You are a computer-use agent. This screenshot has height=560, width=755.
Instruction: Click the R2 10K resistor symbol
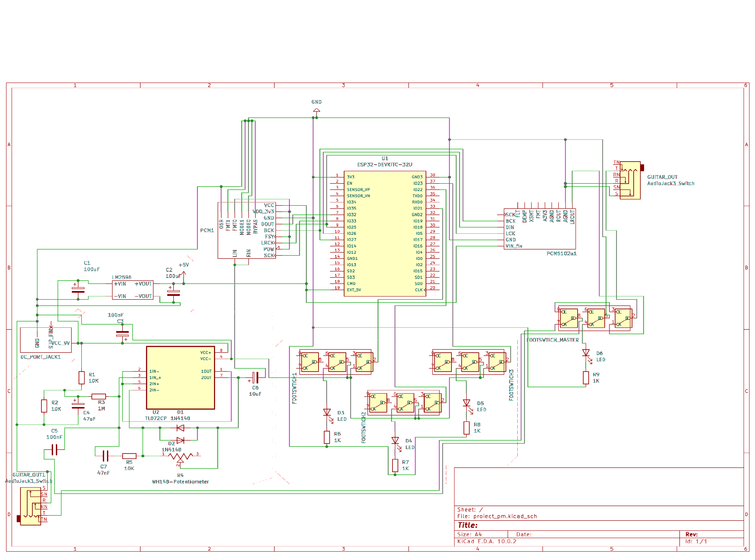click(44, 406)
